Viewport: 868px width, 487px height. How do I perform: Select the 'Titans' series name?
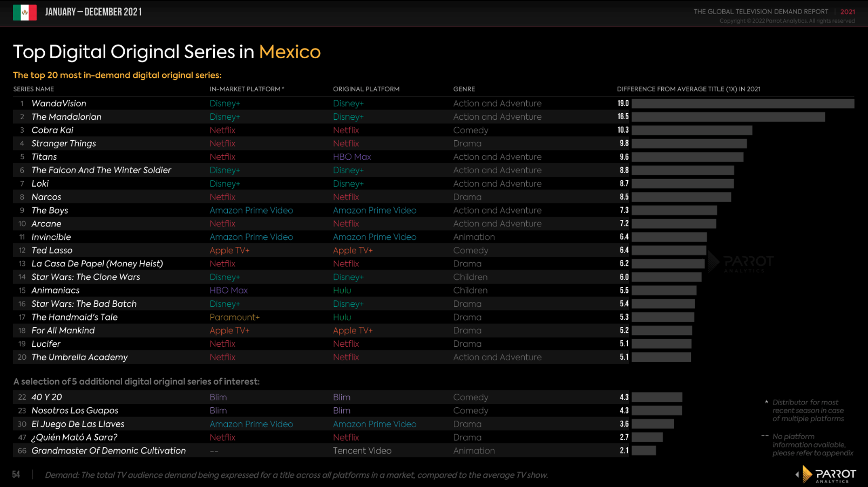click(x=44, y=157)
